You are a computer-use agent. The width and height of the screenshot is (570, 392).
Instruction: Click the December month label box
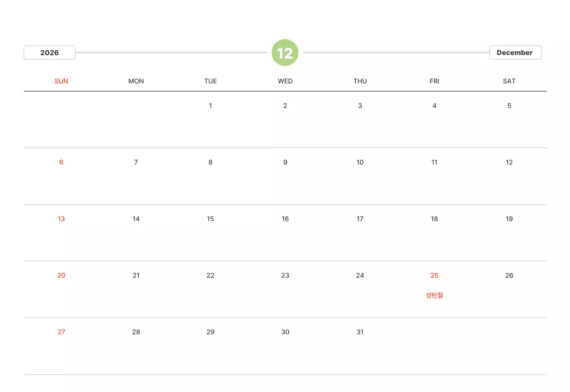(515, 53)
